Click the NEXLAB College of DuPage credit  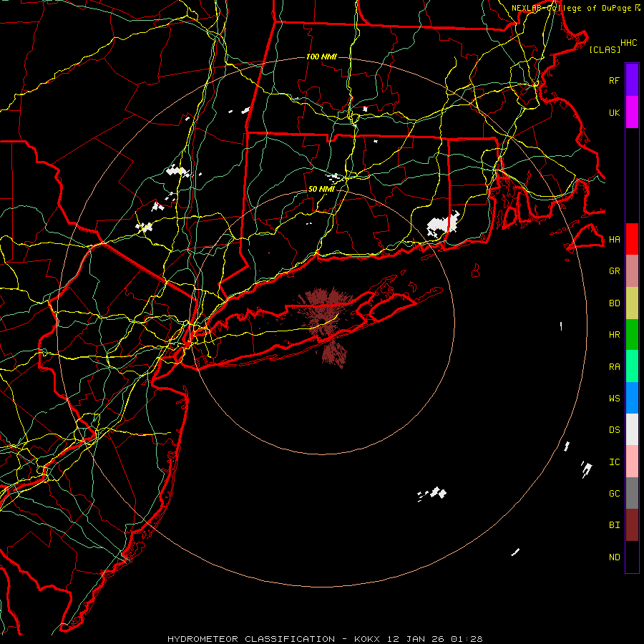575,8
